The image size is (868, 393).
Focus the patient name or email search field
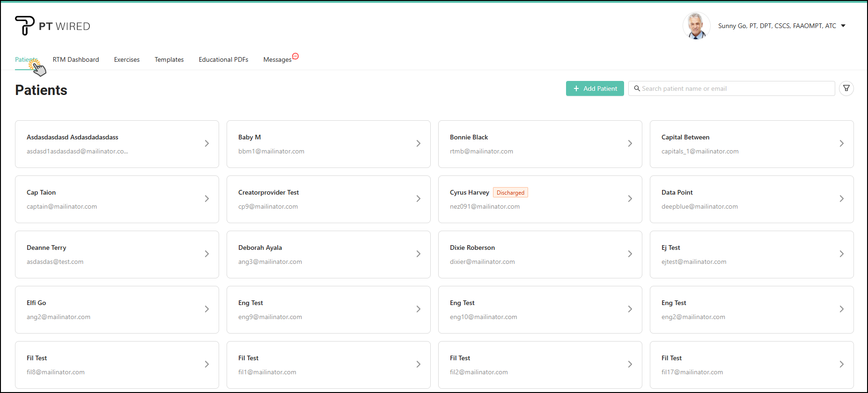[735, 88]
